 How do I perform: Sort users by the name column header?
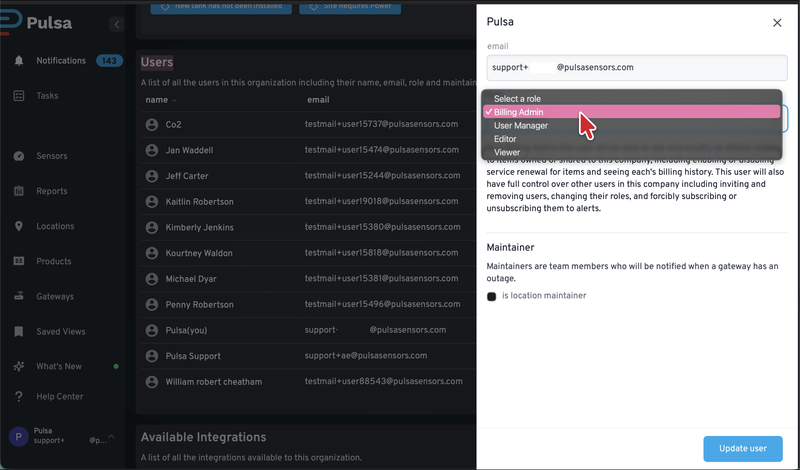click(x=161, y=100)
